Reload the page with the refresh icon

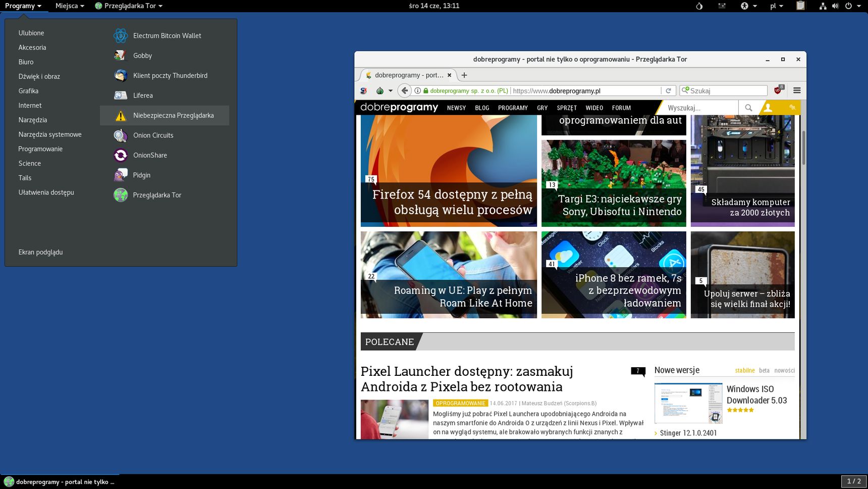(x=668, y=91)
